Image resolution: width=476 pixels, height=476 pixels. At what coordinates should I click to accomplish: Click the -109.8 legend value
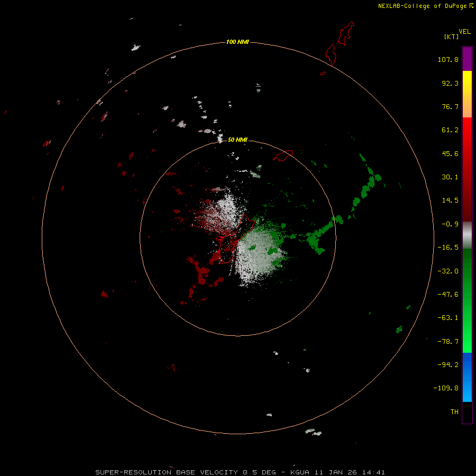pyautogui.click(x=446, y=388)
